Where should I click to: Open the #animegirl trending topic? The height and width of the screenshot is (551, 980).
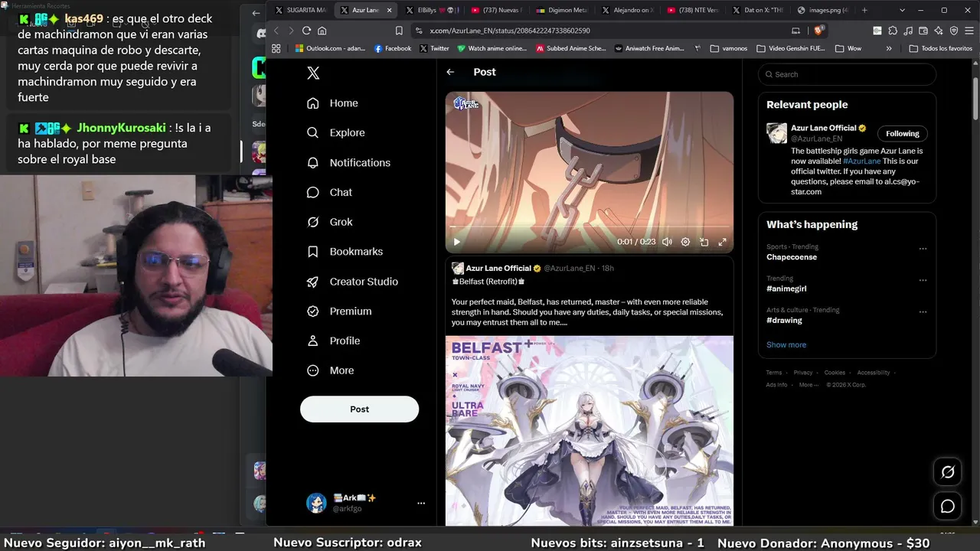pyautogui.click(x=786, y=289)
